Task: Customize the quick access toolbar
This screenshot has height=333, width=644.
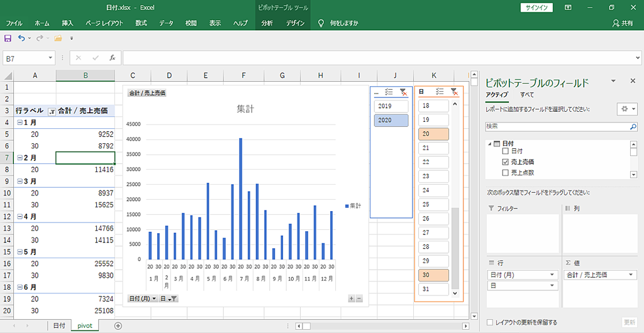Action: point(72,38)
